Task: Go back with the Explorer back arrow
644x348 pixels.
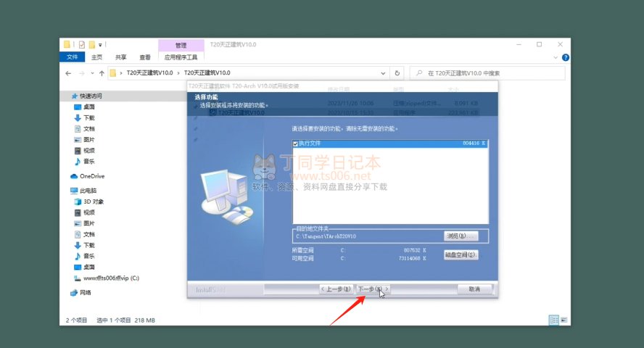Action: [x=68, y=73]
